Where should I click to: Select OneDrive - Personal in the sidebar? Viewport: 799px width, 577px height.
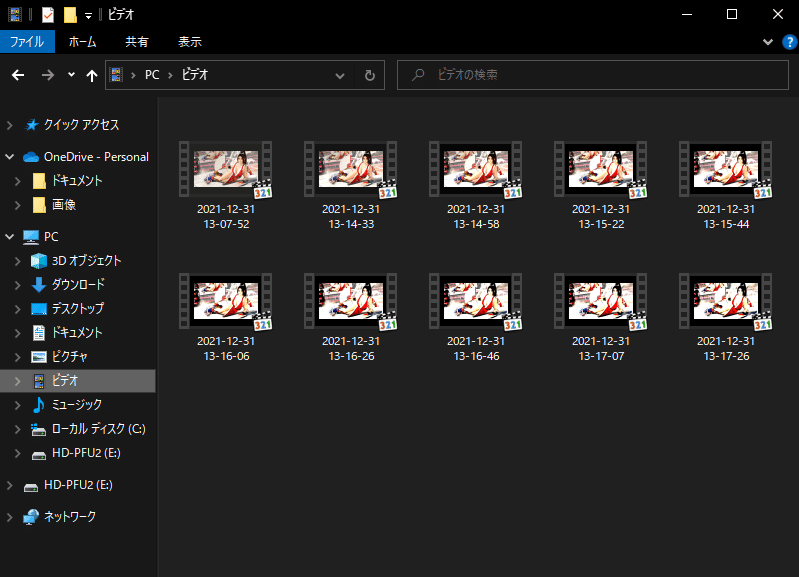pyautogui.click(x=96, y=157)
